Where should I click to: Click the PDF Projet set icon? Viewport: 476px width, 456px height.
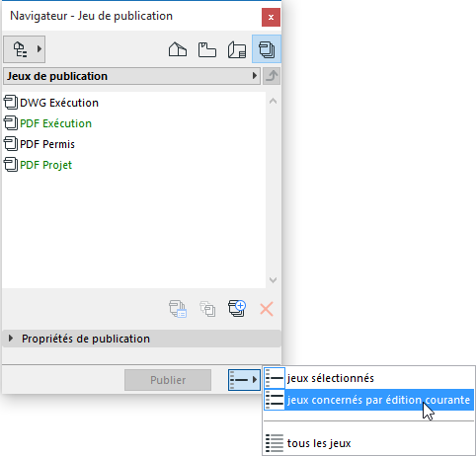pos(11,165)
